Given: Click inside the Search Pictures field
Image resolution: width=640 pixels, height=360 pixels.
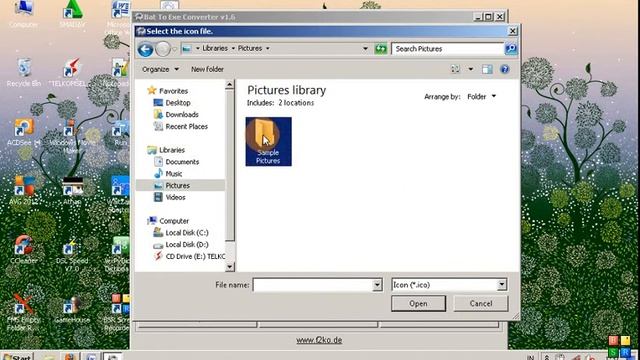Looking at the screenshot, I should [x=448, y=49].
